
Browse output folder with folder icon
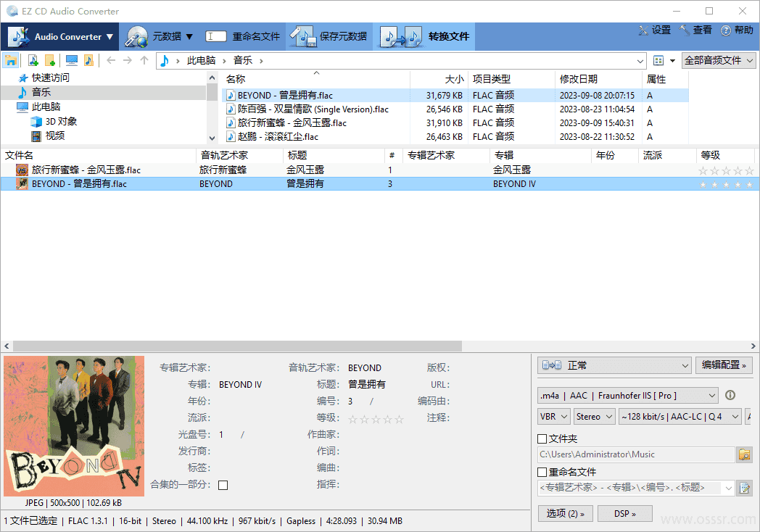point(744,454)
